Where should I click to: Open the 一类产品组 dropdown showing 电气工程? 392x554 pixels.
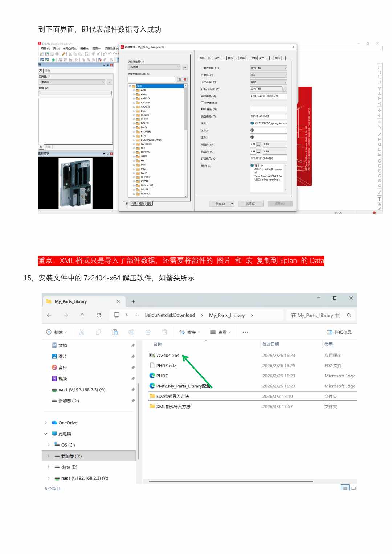coord(269,68)
